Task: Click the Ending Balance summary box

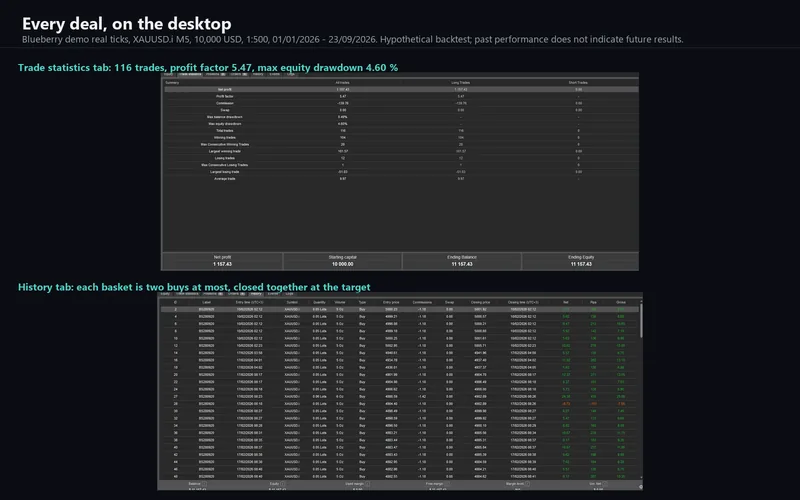Action: (462, 261)
